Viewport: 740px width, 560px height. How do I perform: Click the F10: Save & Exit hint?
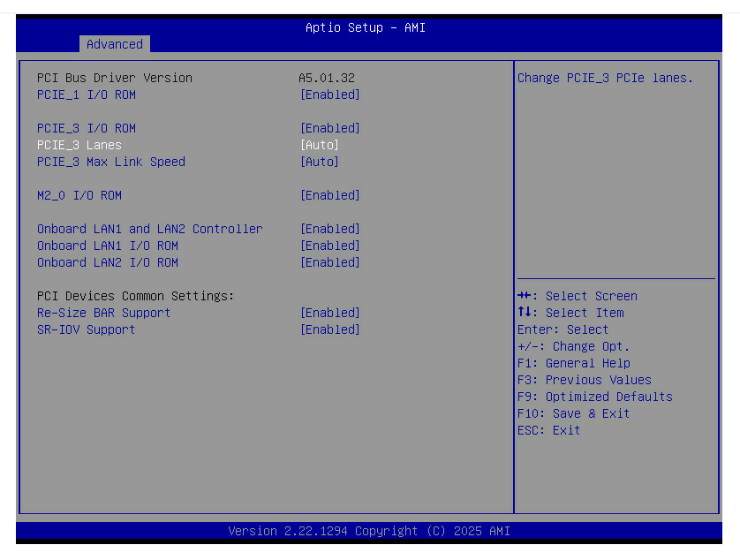click(x=573, y=413)
